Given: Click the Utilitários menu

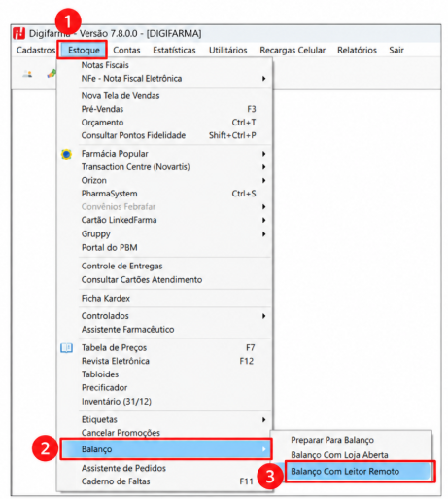Looking at the screenshot, I should pos(227,51).
